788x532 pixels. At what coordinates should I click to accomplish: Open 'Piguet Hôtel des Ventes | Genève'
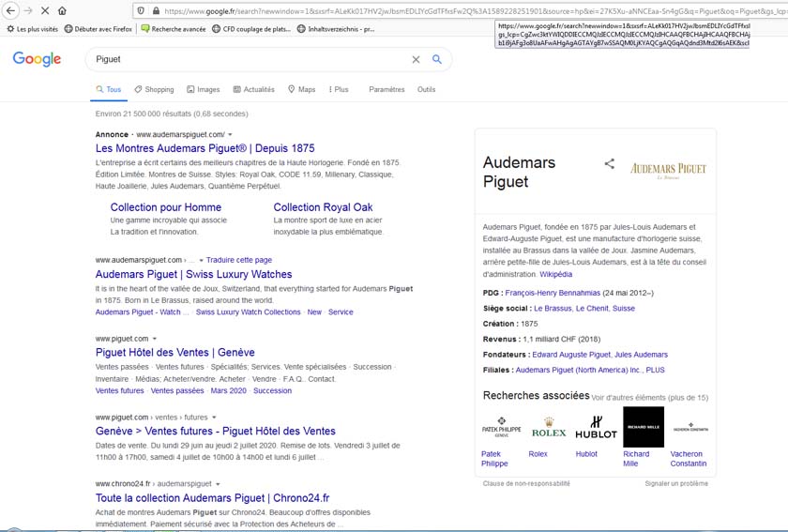tap(174, 353)
